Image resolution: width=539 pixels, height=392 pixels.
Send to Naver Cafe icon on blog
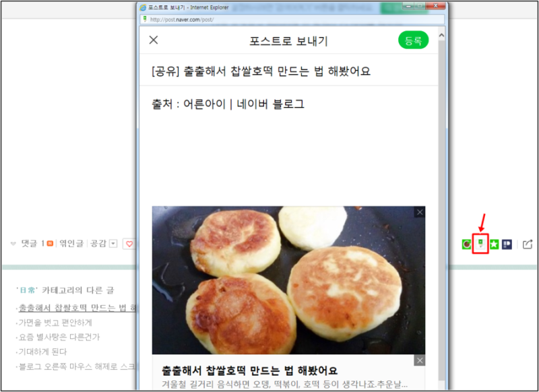466,244
